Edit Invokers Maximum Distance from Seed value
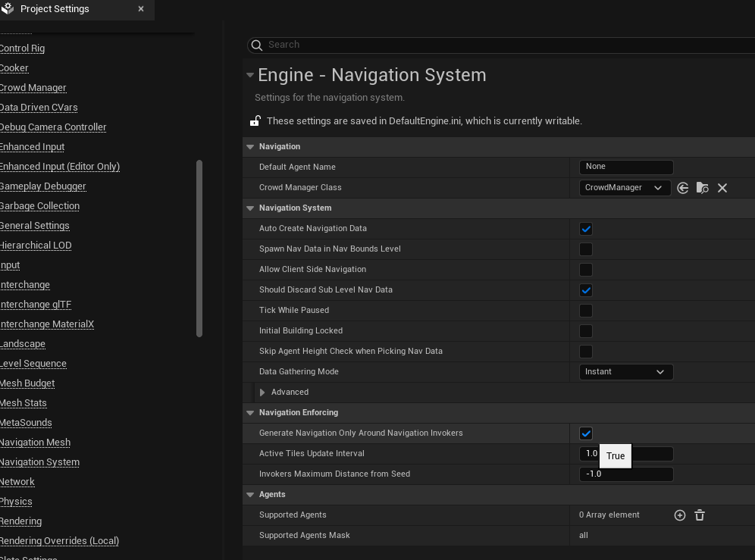The width and height of the screenshot is (755, 560). click(x=626, y=474)
